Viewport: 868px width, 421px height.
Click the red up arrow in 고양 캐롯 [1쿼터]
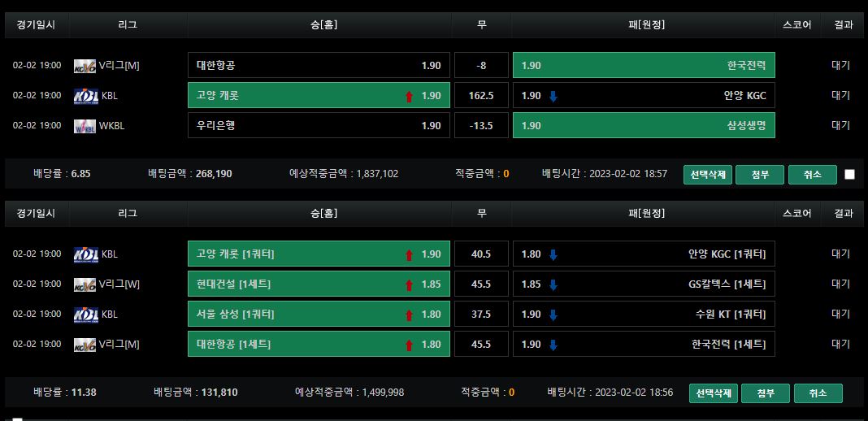[x=409, y=254]
